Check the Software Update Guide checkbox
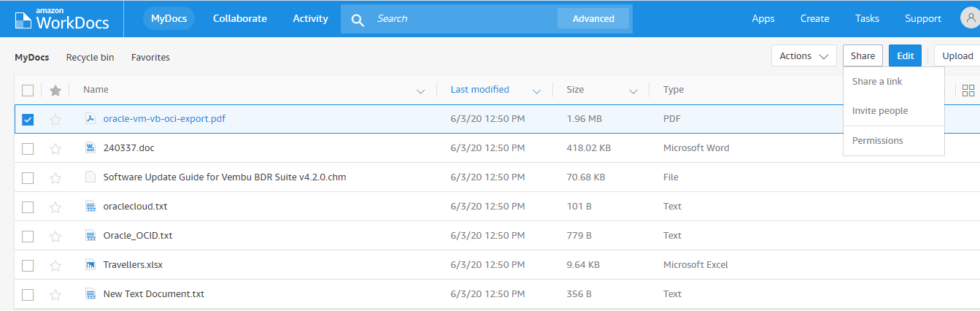 coord(28,178)
